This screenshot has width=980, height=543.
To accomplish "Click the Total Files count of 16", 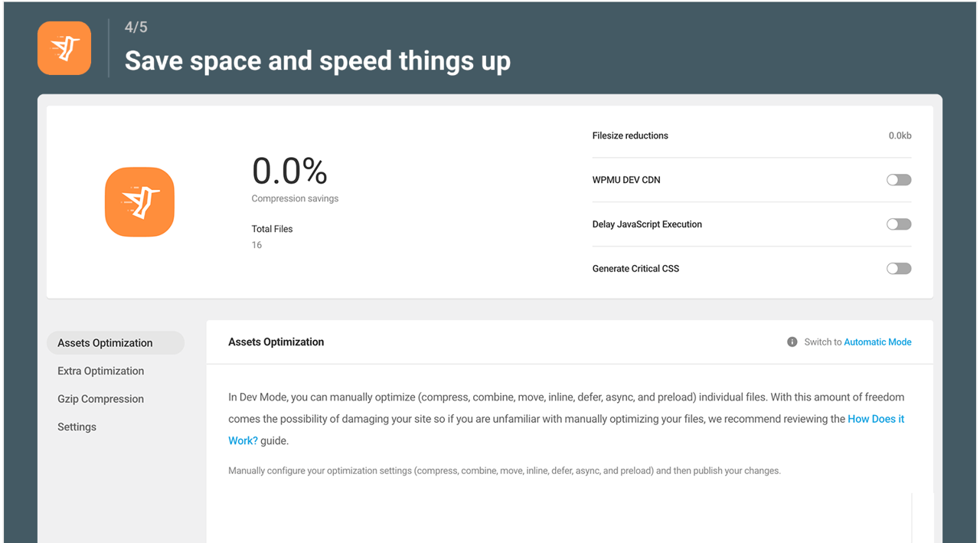I will 256,245.
